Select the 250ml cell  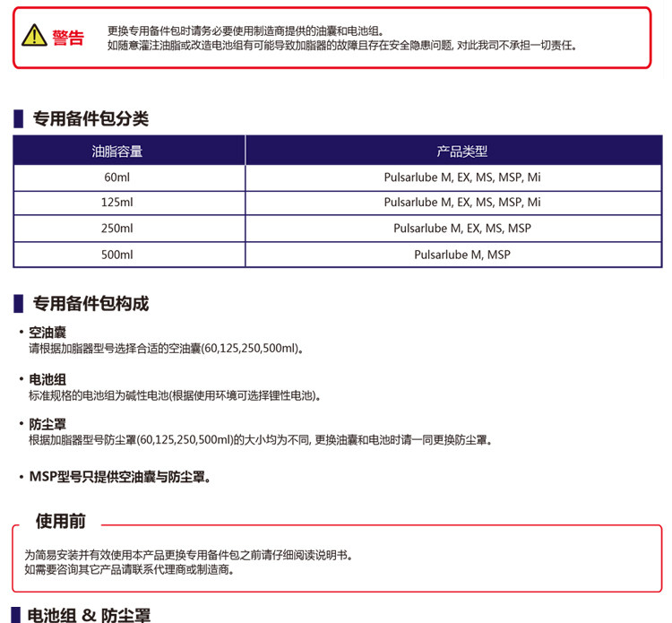click(x=129, y=228)
